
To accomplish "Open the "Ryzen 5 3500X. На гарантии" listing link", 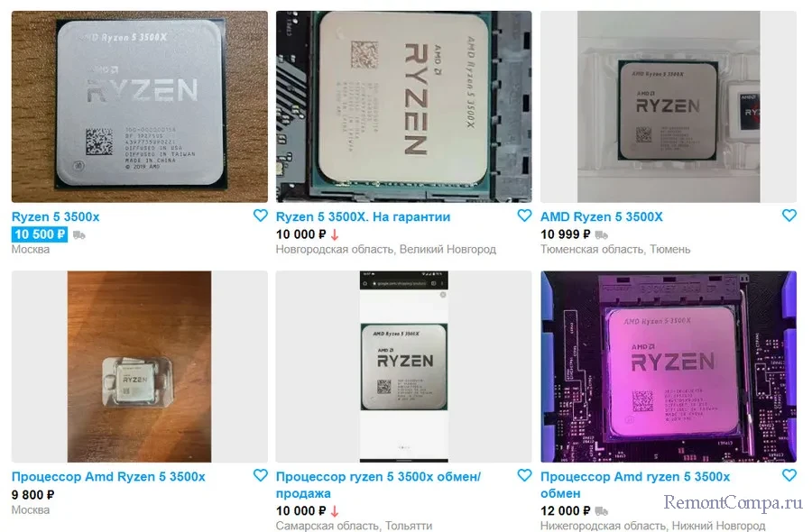I will [363, 216].
